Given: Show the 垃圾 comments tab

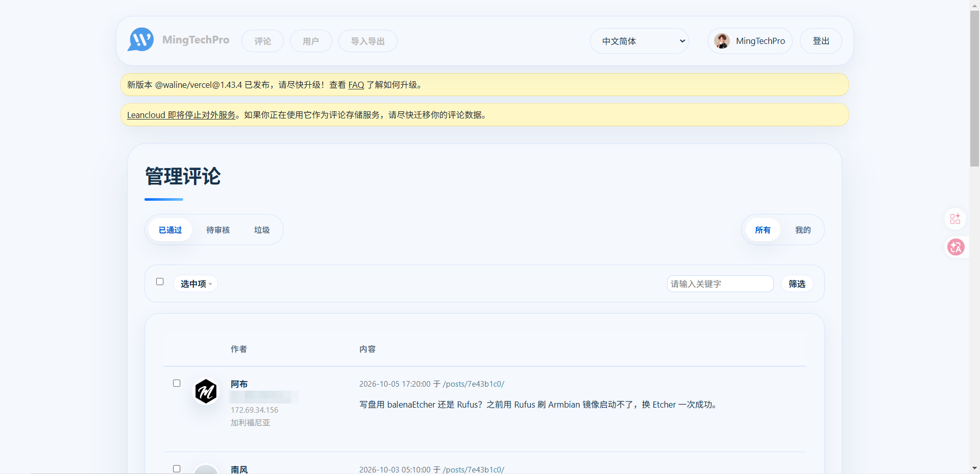Looking at the screenshot, I should tap(262, 230).
